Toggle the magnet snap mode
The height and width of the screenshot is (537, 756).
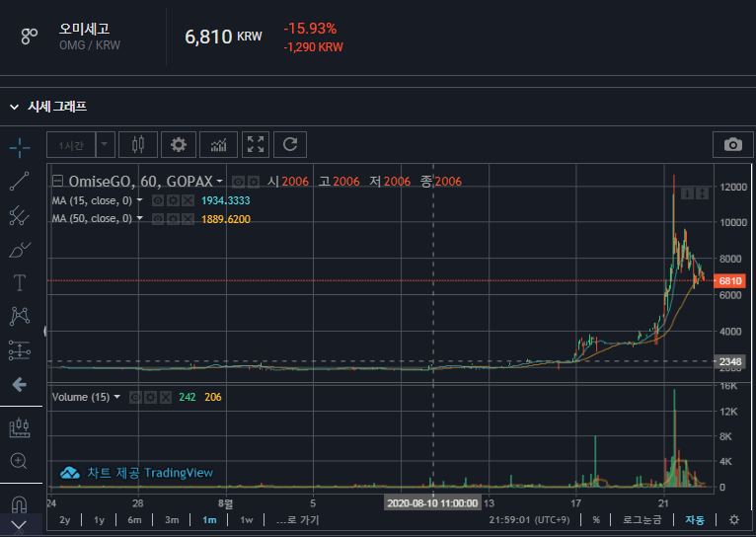20,504
